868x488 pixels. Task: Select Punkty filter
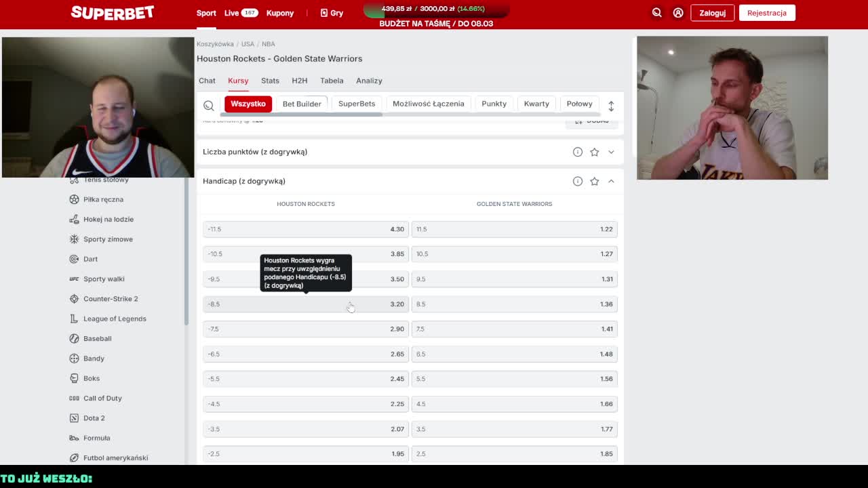coord(494,104)
